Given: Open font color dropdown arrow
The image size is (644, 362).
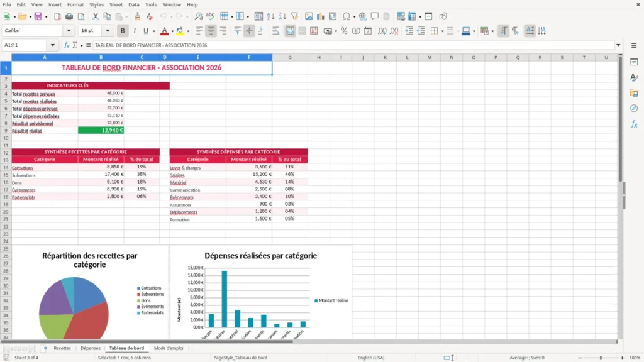Looking at the screenshot, I should (172, 31).
